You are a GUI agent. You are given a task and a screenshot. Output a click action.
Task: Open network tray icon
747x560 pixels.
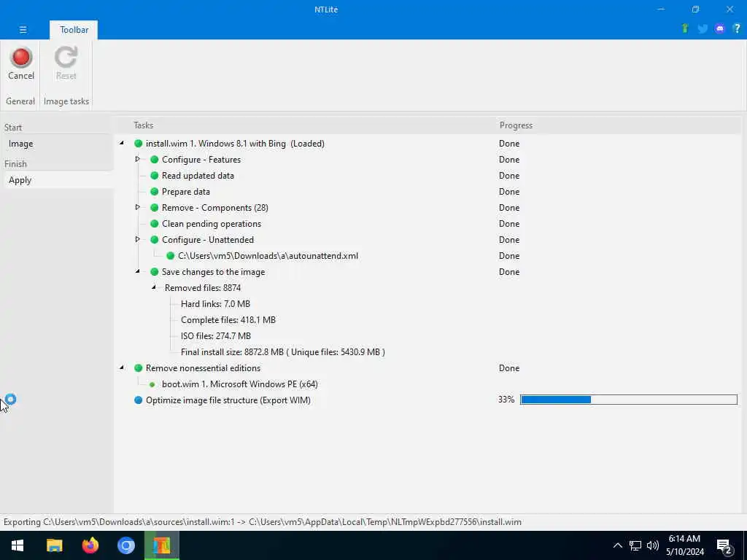tap(635, 545)
